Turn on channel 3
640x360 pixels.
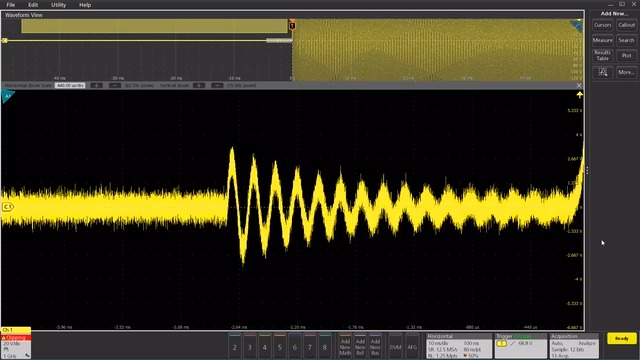click(250, 347)
